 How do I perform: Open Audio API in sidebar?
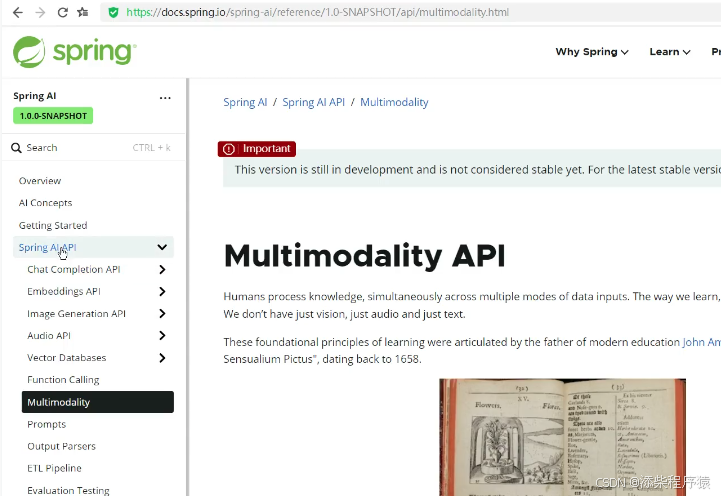click(x=49, y=336)
